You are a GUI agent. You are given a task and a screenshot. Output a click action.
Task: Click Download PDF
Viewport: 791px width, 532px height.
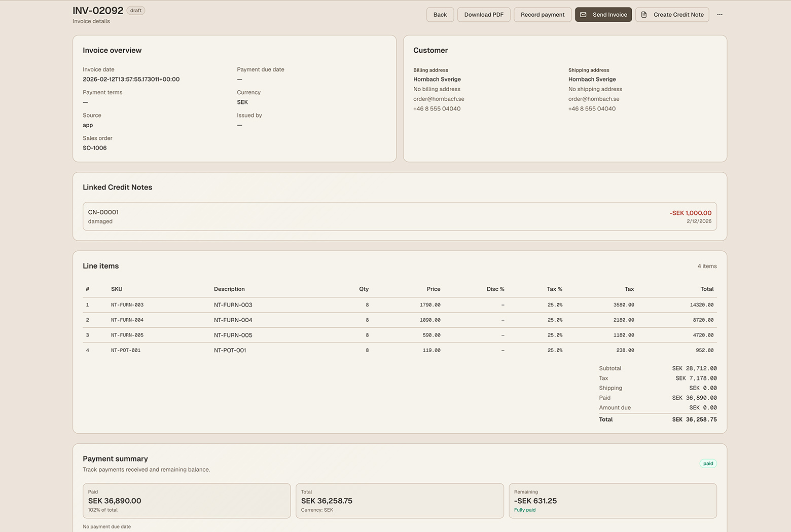pos(483,15)
